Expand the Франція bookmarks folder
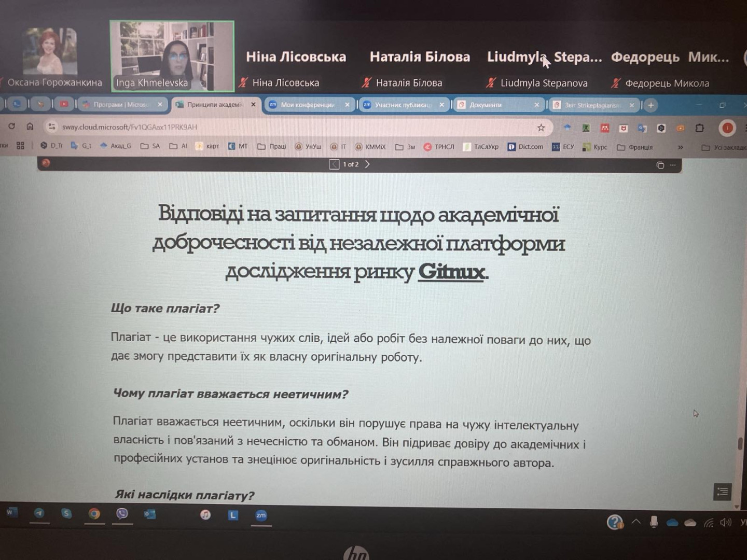Viewport: 747px width, 560px height. pos(634,147)
